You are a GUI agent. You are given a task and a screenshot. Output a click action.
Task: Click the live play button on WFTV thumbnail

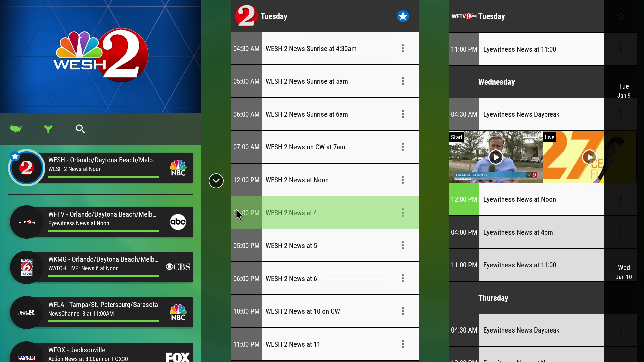589,157
